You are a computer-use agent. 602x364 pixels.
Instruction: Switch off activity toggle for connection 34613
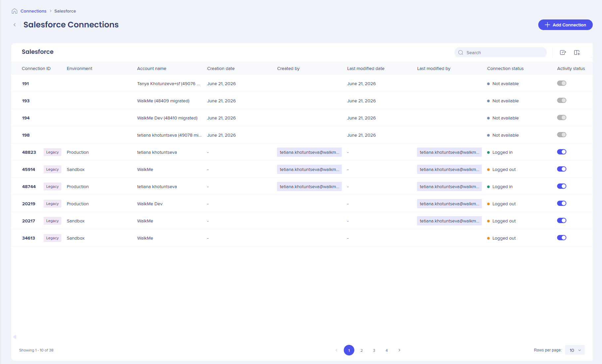point(562,238)
